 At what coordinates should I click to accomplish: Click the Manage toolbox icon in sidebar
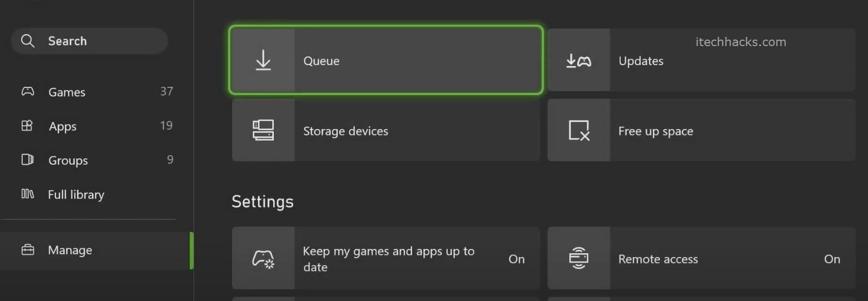[x=28, y=250]
